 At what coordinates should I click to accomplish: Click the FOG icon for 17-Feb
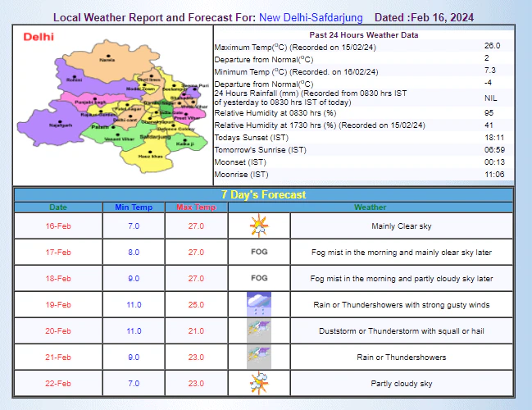point(259,252)
